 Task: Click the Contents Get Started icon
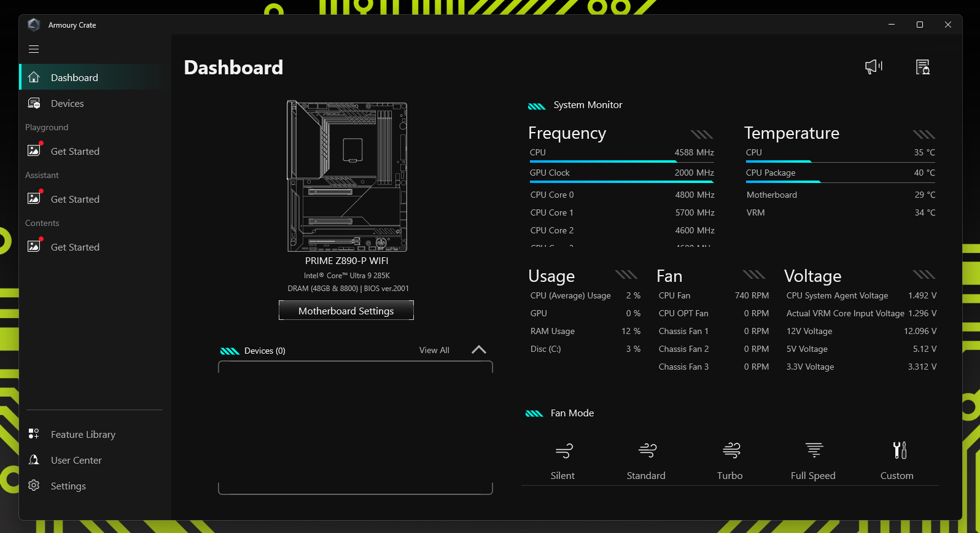pyautogui.click(x=34, y=246)
